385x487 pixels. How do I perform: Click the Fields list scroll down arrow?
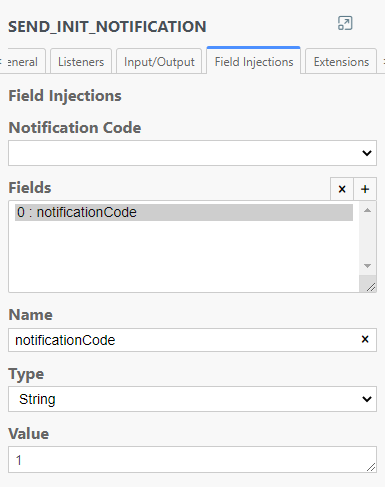[x=367, y=266]
